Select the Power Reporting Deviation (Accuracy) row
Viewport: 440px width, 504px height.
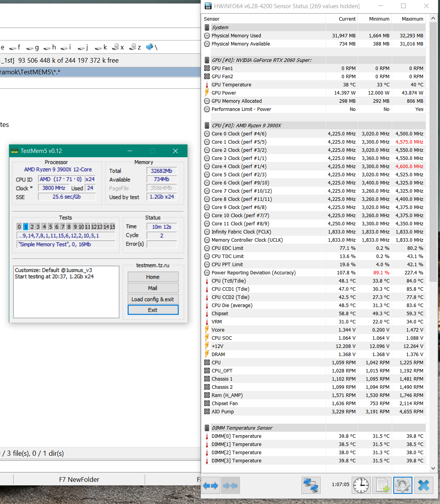tap(314, 273)
